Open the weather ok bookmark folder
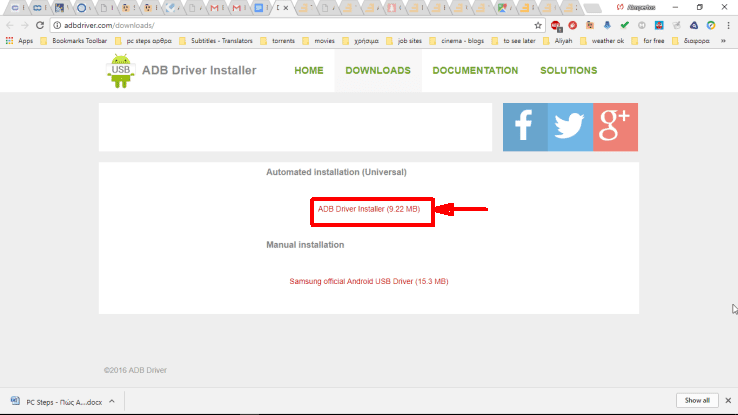Screen dimensions: 738x415 pos(602,41)
